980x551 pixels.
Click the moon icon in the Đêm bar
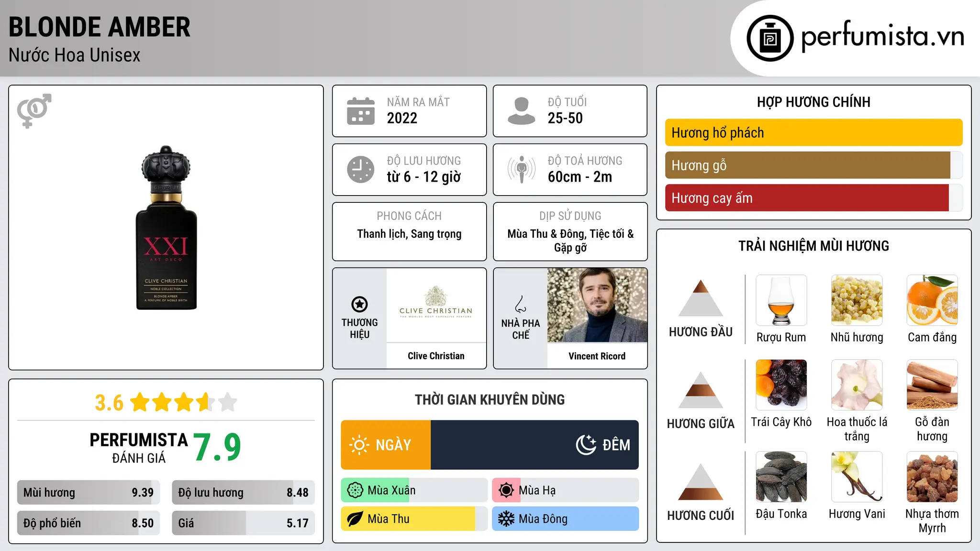point(586,445)
